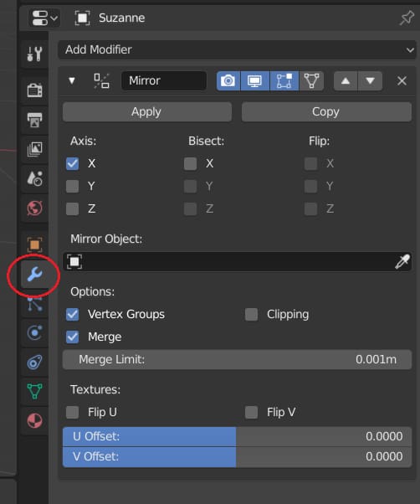Open the Active Tool and Workspace settings tab
420x504 pixels.
pyautogui.click(x=34, y=54)
